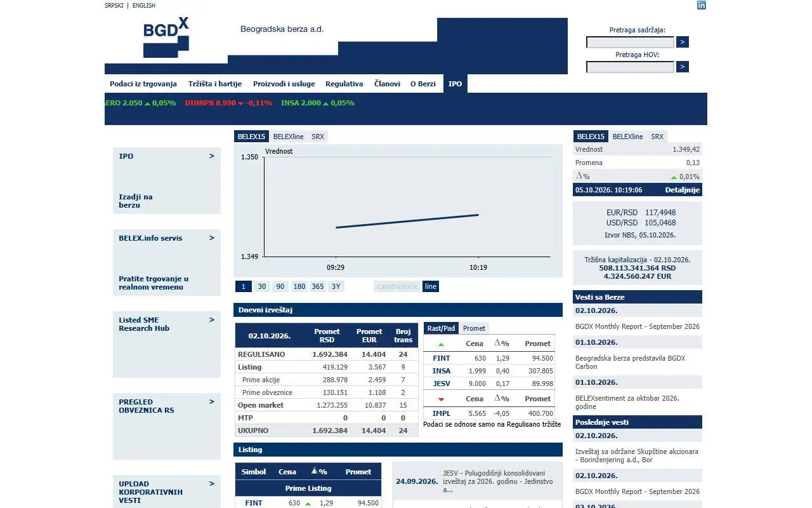Select the 3Y chart period
The height and width of the screenshot is (508, 812).
[x=336, y=286]
